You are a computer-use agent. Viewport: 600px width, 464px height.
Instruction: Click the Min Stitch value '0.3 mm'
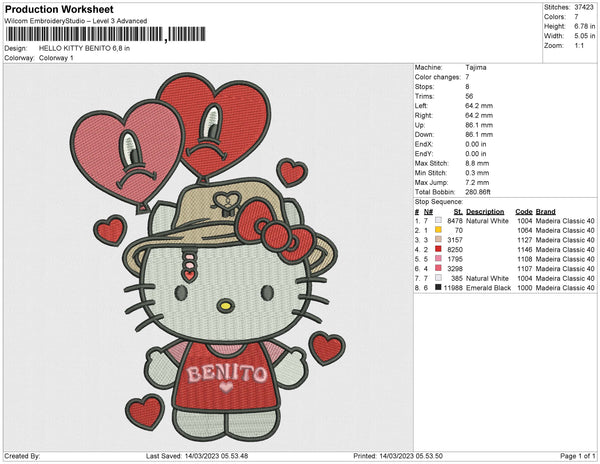click(x=477, y=173)
